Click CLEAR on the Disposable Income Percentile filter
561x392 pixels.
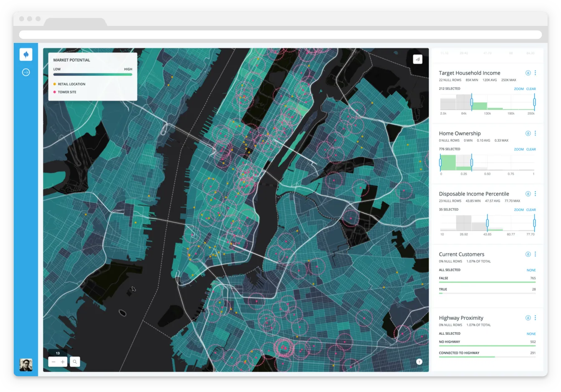[531, 209]
